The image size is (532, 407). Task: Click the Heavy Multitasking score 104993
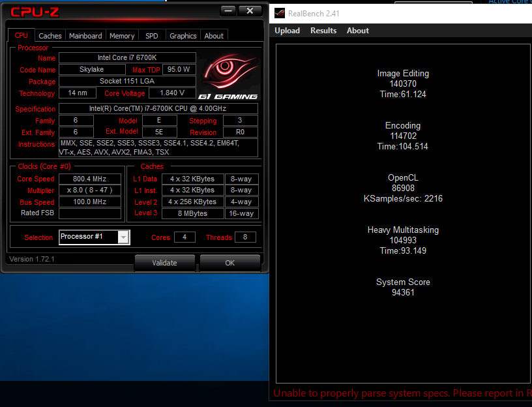click(403, 241)
